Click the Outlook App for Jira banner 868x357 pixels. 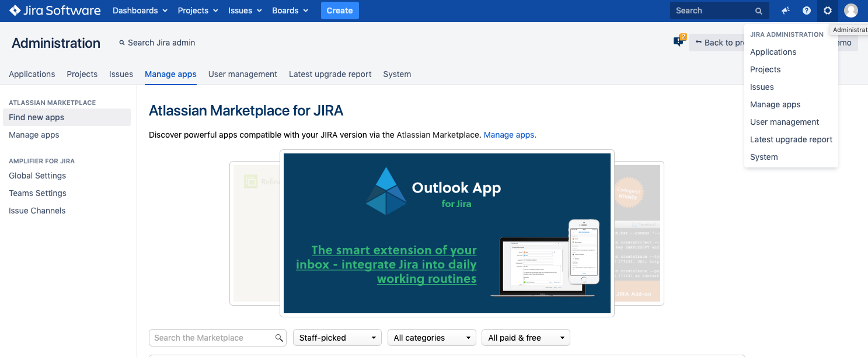[x=447, y=233]
